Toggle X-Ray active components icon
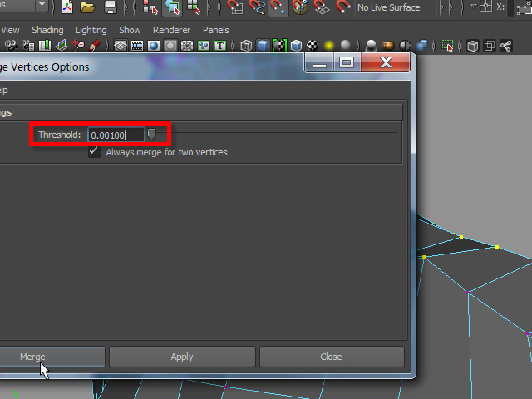 pos(490,46)
